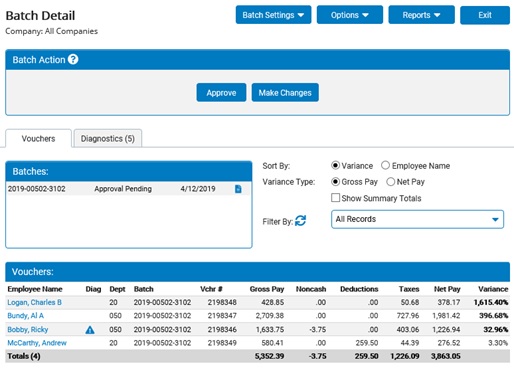Screen dimensions: 514x370
Task: Select the Variance sort radio button
Action: [x=335, y=165]
